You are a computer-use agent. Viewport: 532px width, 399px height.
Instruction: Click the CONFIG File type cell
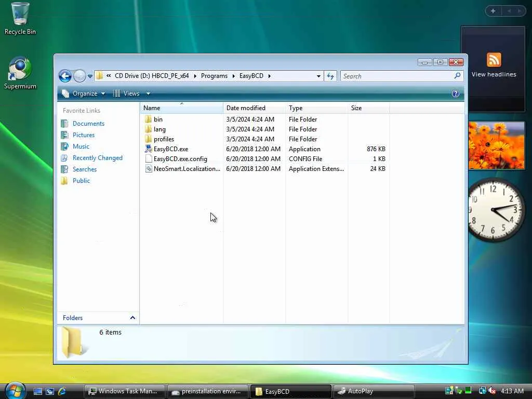click(305, 159)
